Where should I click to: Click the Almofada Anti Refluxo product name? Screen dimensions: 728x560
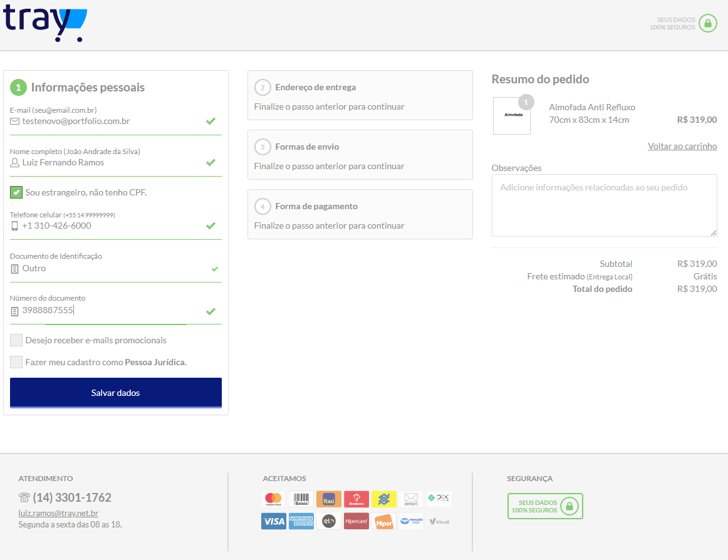coord(592,107)
